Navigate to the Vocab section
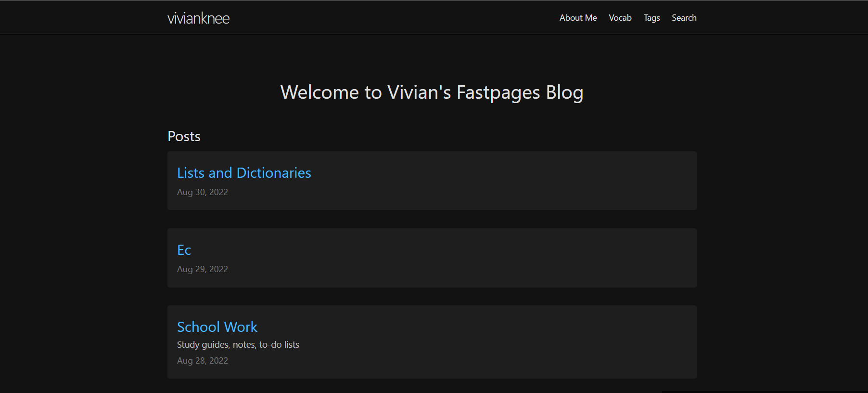 [620, 17]
